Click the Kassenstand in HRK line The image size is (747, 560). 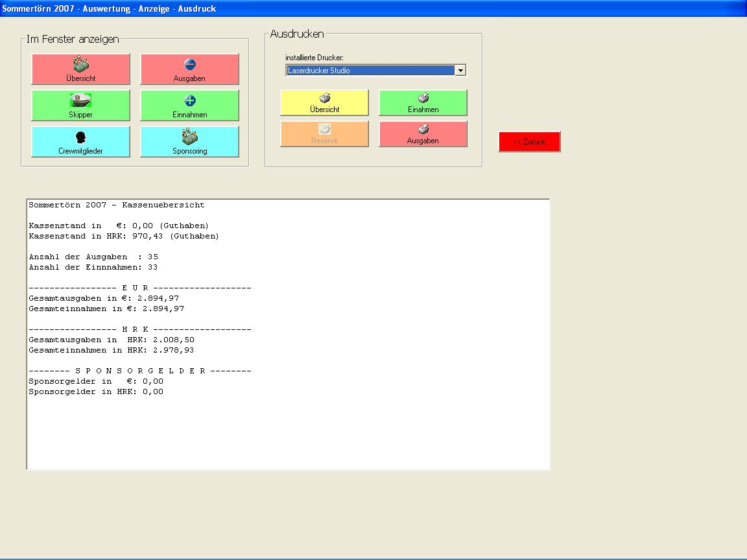pyautogui.click(x=123, y=236)
